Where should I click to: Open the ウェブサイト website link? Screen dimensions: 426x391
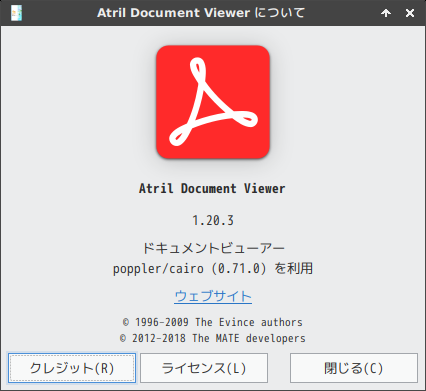213,296
